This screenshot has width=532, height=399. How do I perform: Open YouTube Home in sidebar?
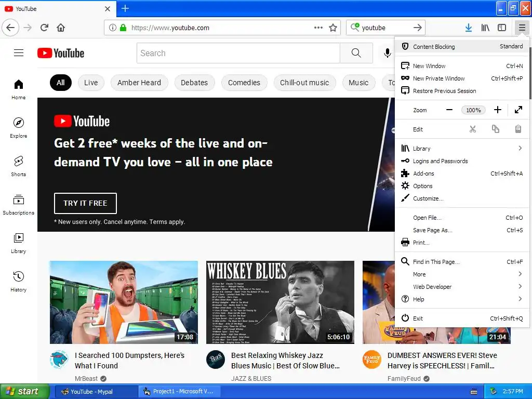tap(19, 89)
